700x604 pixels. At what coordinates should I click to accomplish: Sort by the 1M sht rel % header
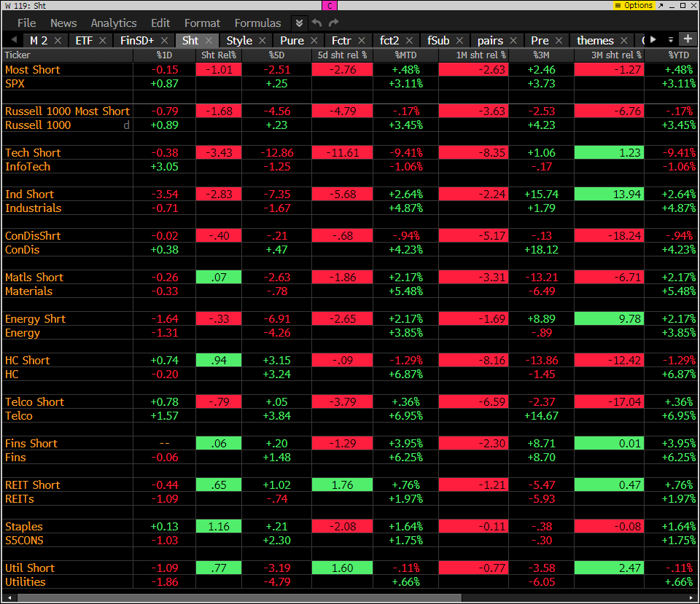click(474, 55)
